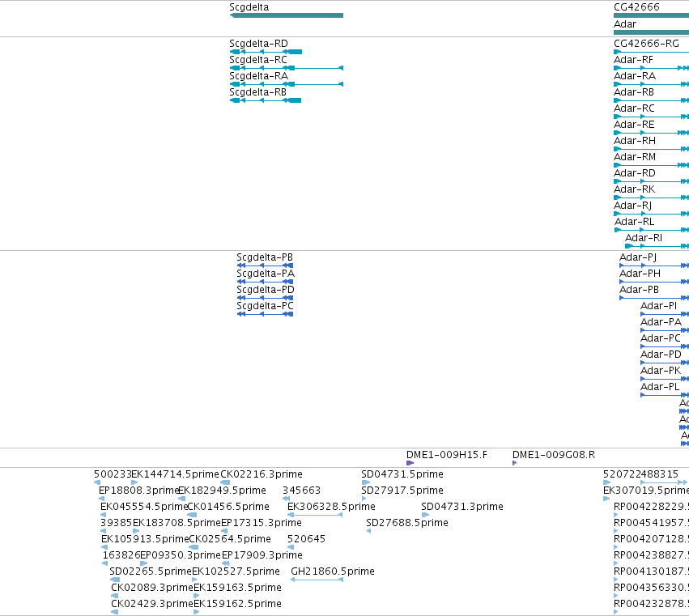Select the CG42666-RG transcript
Image resolution: width=689 pixels, height=616 pixels.
point(646,44)
